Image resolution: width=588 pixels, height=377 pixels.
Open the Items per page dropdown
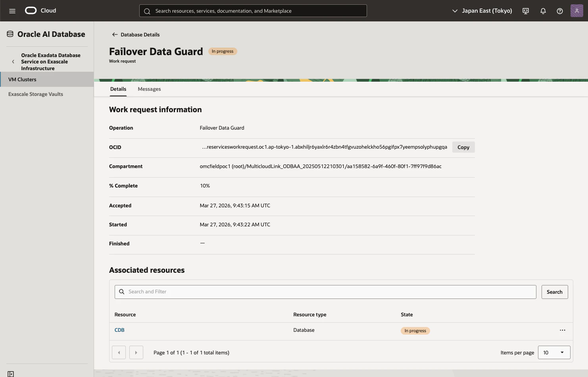click(x=554, y=352)
